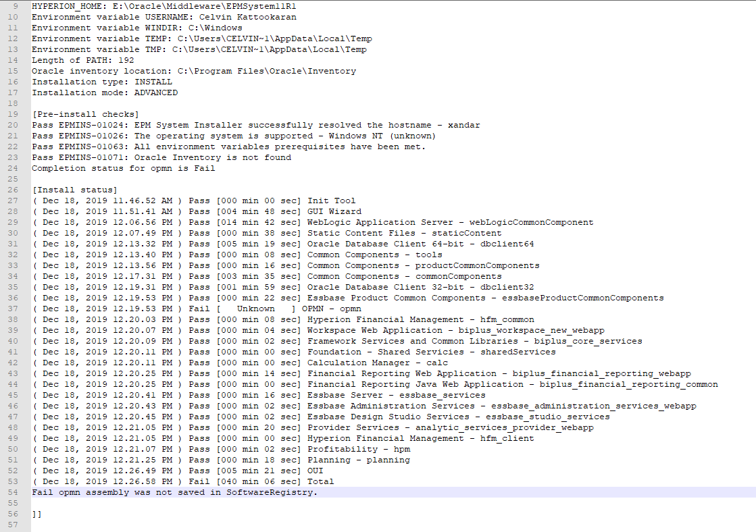The image size is (756, 532).
Task: Select the WebLogic Application Server line
Action: [313, 222]
